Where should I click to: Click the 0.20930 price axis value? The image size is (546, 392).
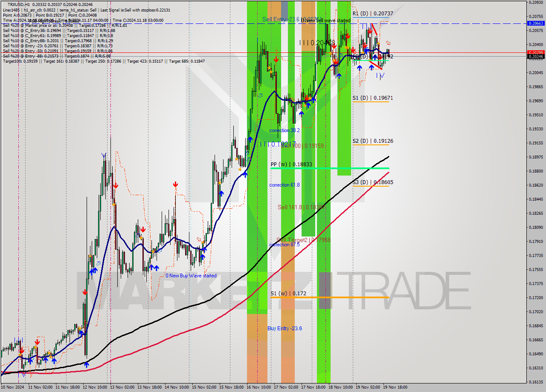(536, 2)
